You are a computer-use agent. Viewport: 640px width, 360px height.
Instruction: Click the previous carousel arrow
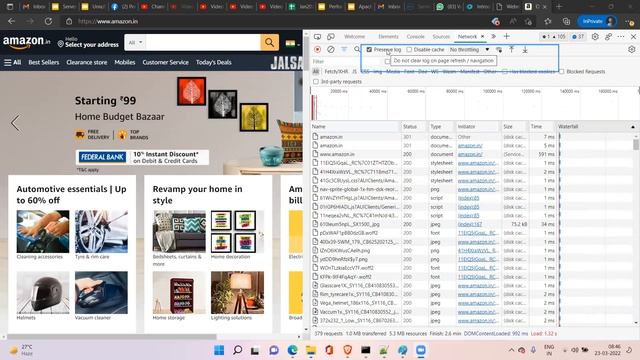click(x=16, y=123)
